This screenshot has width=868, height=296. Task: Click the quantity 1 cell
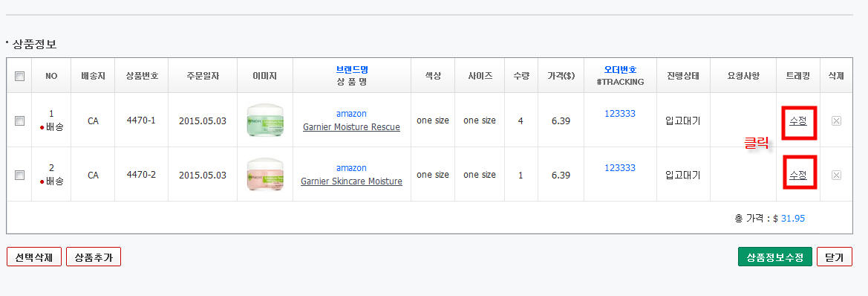click(521, 176)
